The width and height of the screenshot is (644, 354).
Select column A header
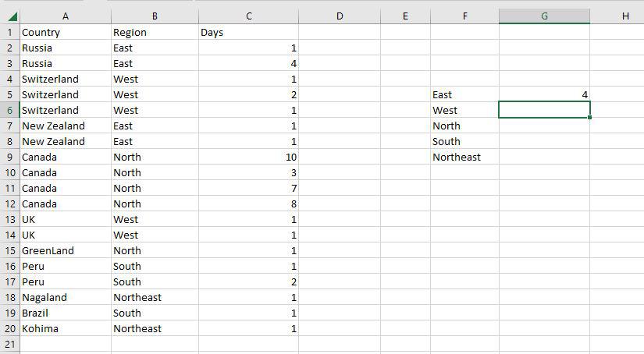65,16
